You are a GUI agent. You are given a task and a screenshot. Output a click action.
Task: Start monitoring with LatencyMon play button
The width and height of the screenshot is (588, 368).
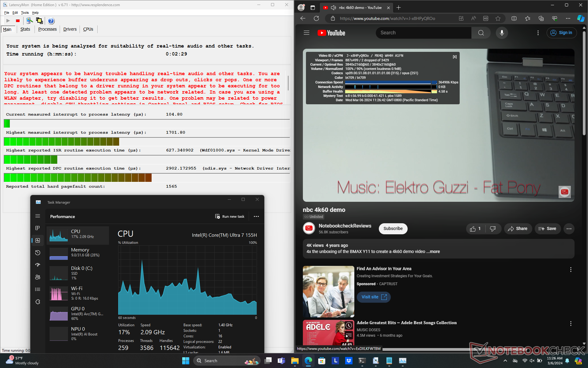point(8,21)
